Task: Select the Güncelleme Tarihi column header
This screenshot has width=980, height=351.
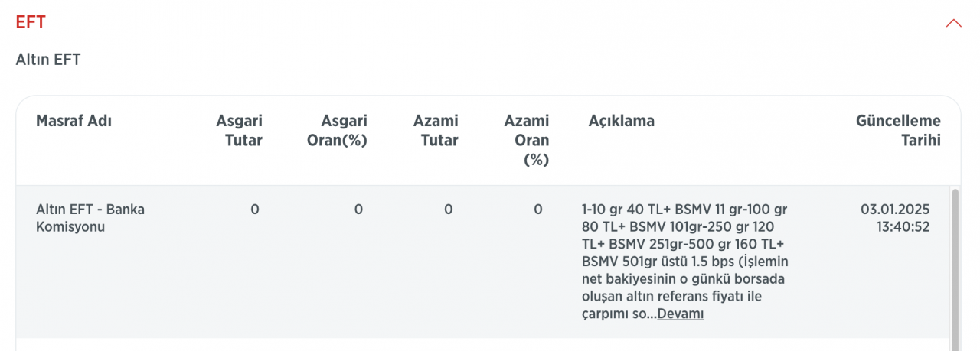Action: (898, 131)
